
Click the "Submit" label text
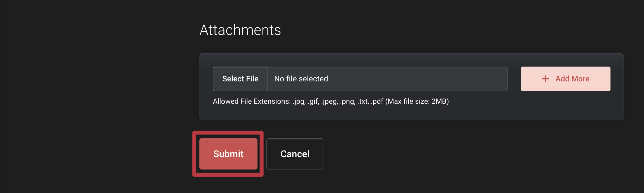[228, 154]
